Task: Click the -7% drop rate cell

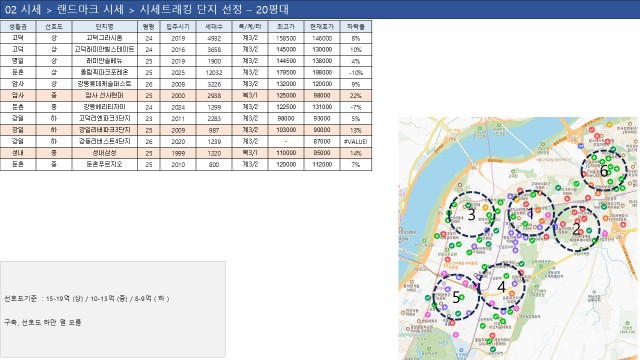Action: (x=356, y=107)
